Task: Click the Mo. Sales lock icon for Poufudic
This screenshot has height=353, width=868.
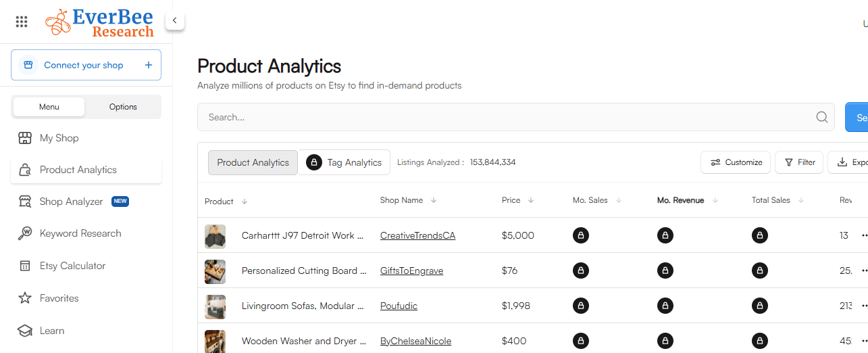Action: coord(581,306)
